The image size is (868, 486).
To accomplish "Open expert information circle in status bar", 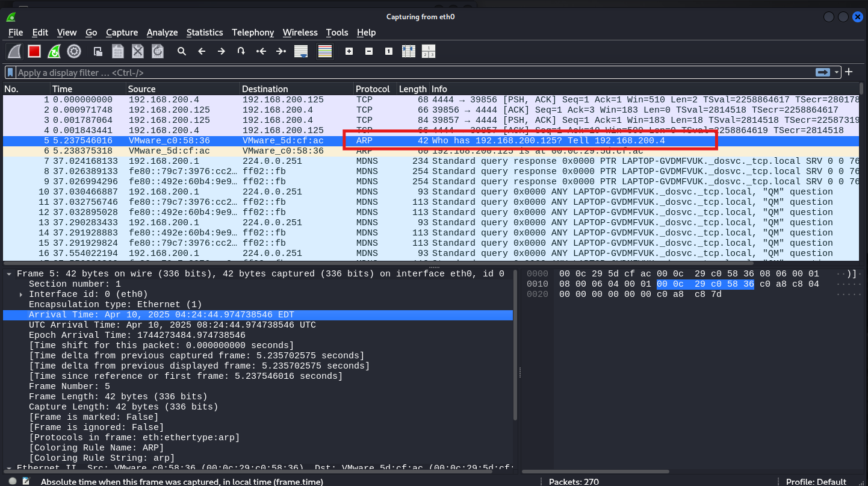I will click(x=13, y=481).
